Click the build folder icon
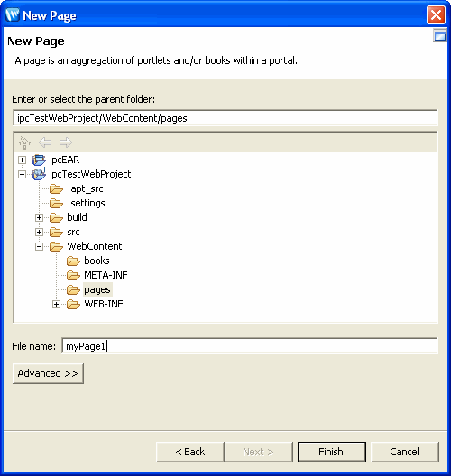Image resolution: width=451 pixels, height=476 pixels. coord(56,217)
